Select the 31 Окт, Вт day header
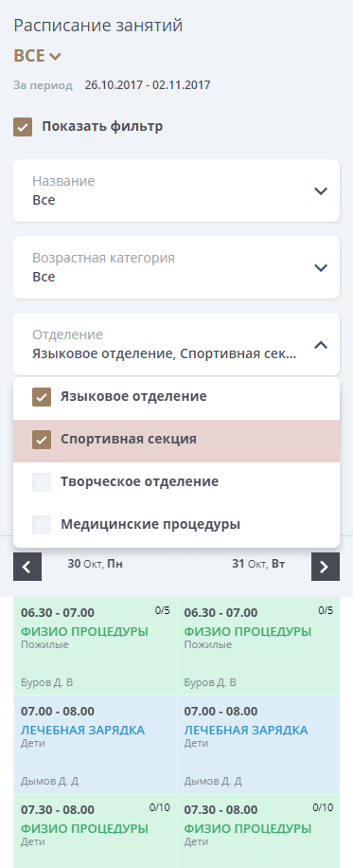The width and height of the screenshot is (353, 868). click(258, 564)
